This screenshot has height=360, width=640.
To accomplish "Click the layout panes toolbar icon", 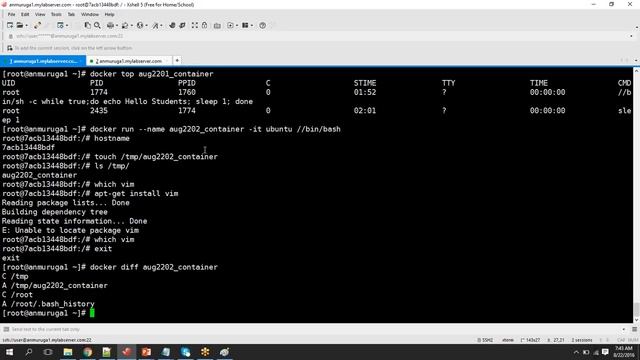I will [x=245, y=25].
